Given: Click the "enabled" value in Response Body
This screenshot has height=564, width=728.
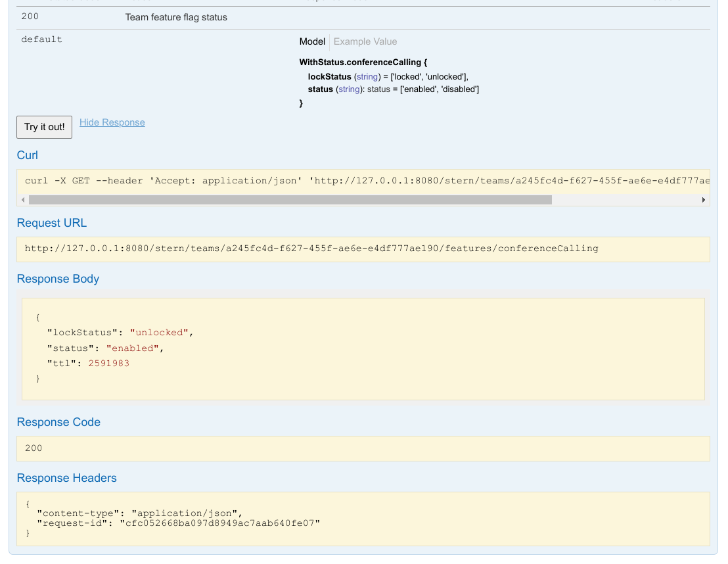Looking at the screenshot, I should [132, 348].
